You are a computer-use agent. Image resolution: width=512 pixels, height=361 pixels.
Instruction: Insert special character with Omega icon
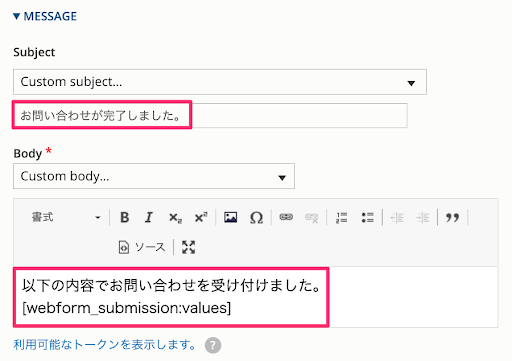point(256,218)
